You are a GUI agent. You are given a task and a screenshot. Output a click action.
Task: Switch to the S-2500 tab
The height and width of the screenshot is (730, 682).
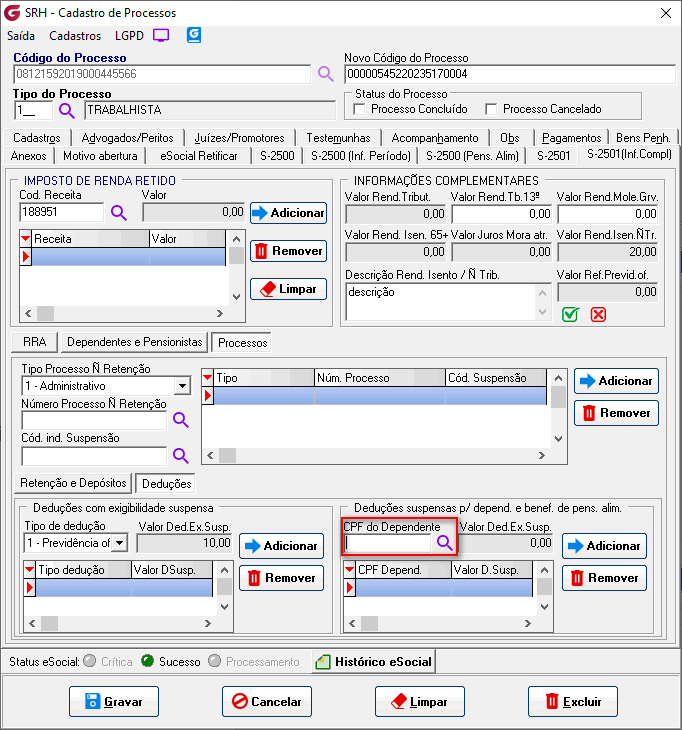(x=276, y=156)
